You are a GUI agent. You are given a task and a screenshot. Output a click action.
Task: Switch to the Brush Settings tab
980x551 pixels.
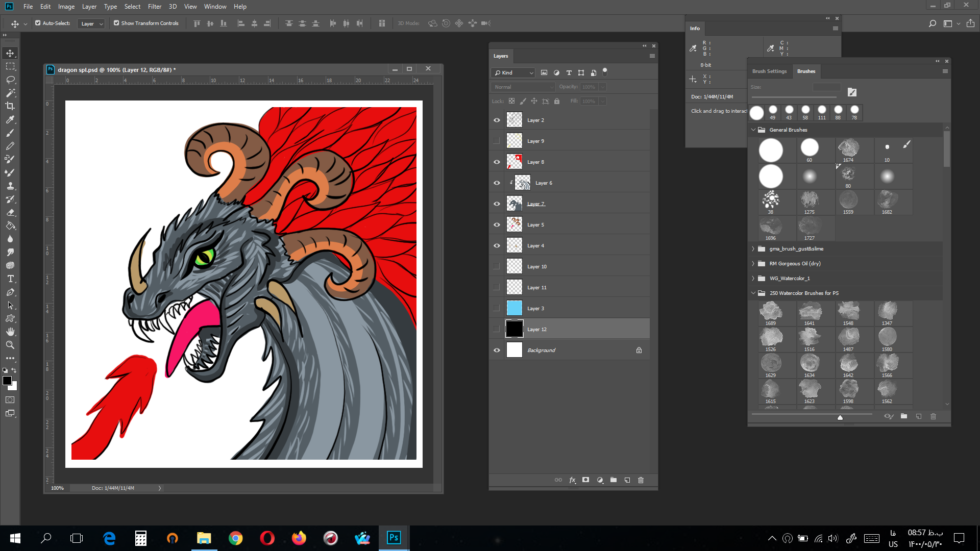[769, 71]
